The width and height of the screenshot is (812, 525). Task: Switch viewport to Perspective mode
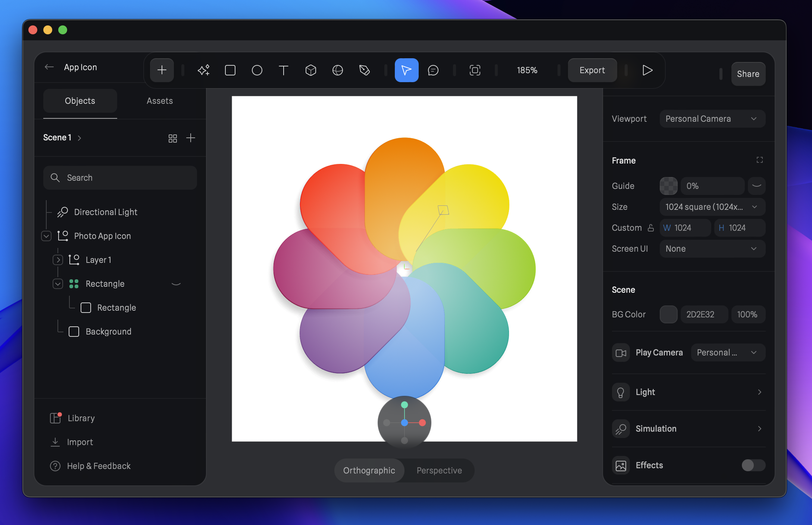pos(439,470)
